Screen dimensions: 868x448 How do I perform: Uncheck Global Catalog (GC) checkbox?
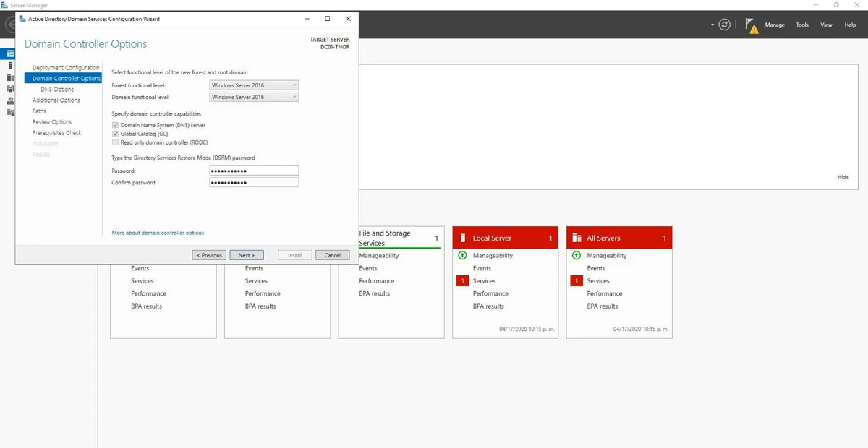[x=115, y=134]
